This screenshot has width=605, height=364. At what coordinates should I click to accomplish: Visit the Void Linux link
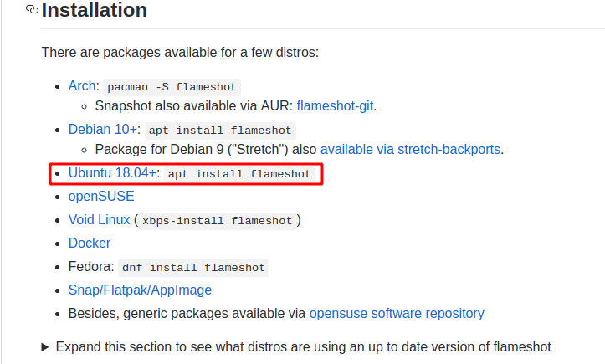coord(100,219)
